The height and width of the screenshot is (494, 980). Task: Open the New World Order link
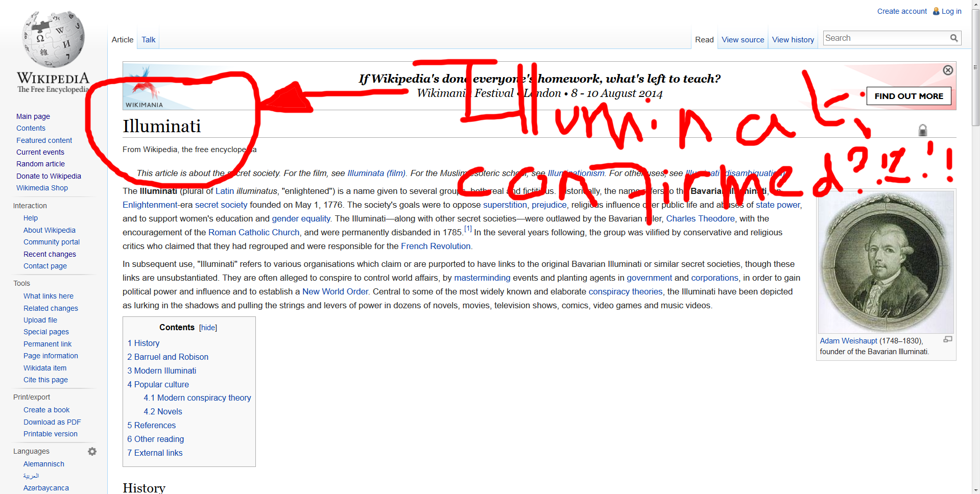coord(335,291)
